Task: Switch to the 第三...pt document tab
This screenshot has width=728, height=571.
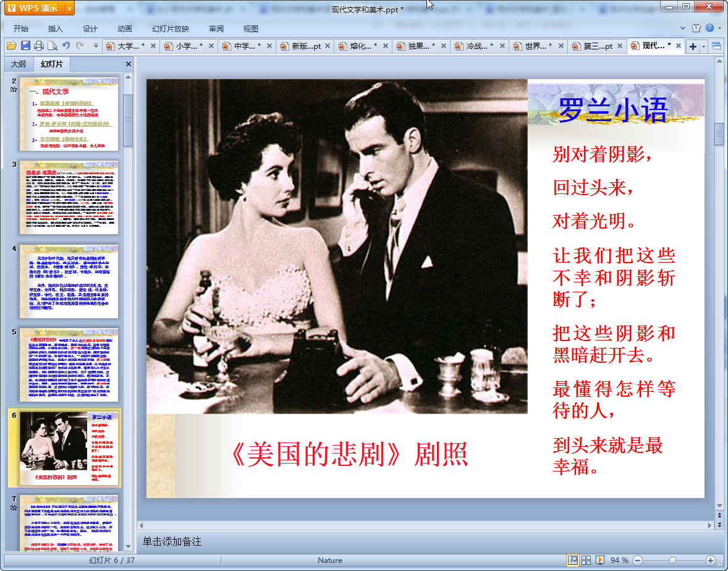Action: (x=597, y=46)
